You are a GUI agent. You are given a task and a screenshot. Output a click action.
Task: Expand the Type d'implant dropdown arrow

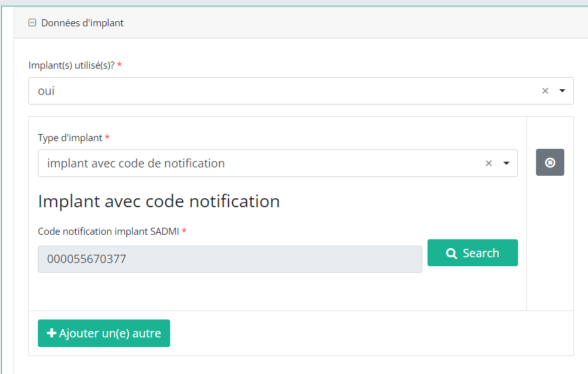(x=506, y=164)
